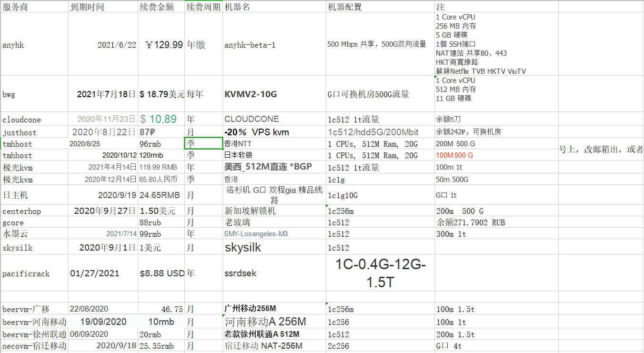This screenshot has height=353, width=644.
Task: Select the pacificrack provider cell
Action: pos(34,273)
